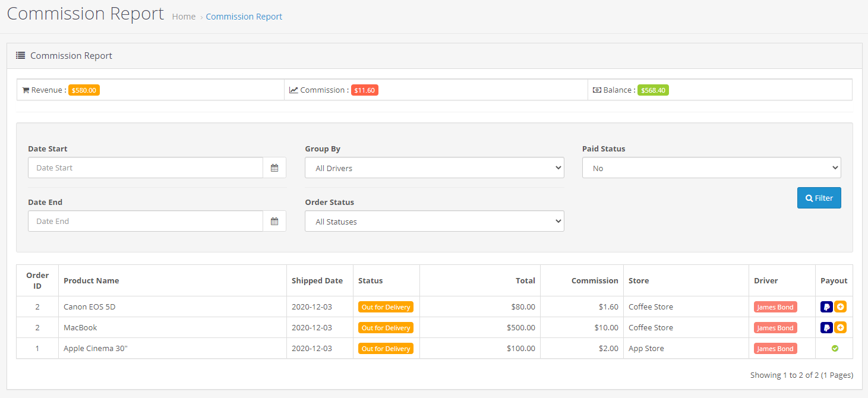Click the Out for Delivery badge for Apple Cinema 30"
Screen dimensions: 868x398
tap(386, 349)
